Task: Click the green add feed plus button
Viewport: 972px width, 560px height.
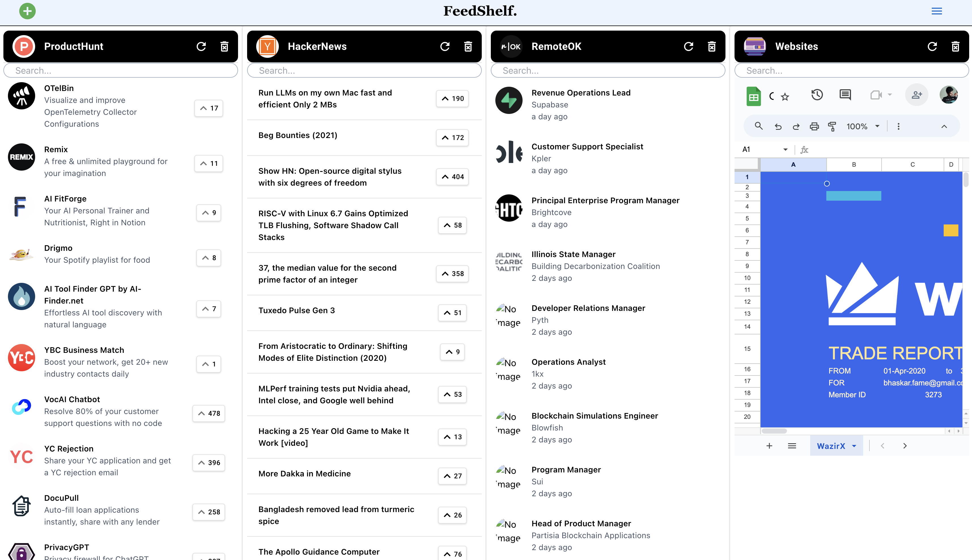Action: (x=27, y=11)
